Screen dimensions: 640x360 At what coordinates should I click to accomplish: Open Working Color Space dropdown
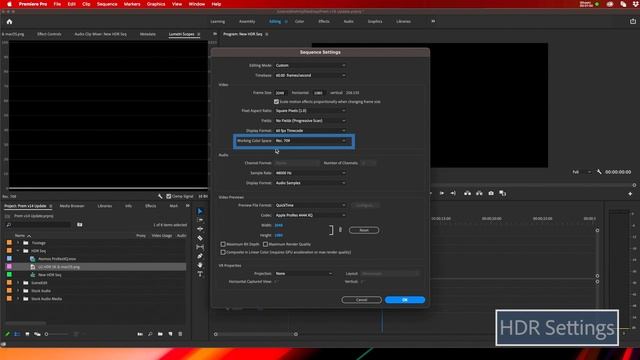pyautogui.click(x=311, y=140)
